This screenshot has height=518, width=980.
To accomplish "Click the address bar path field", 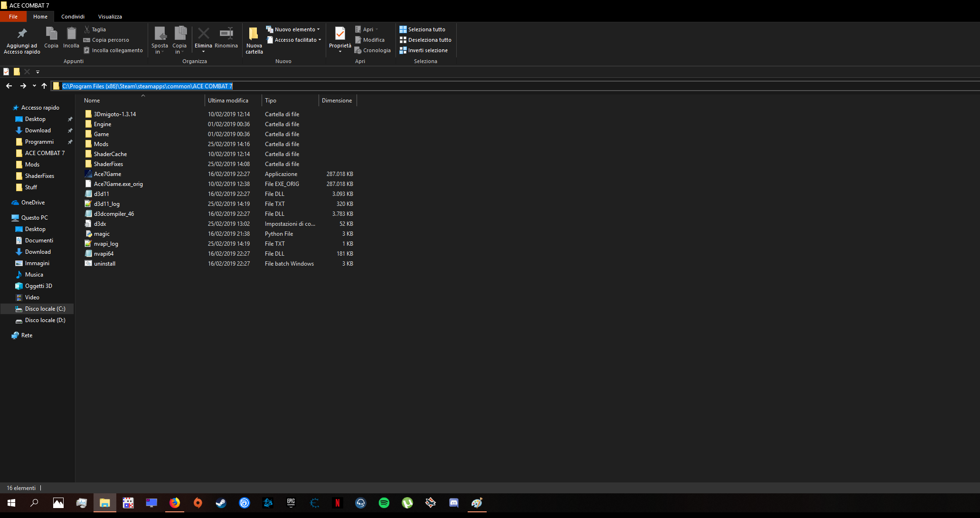I will pos(515,86).
